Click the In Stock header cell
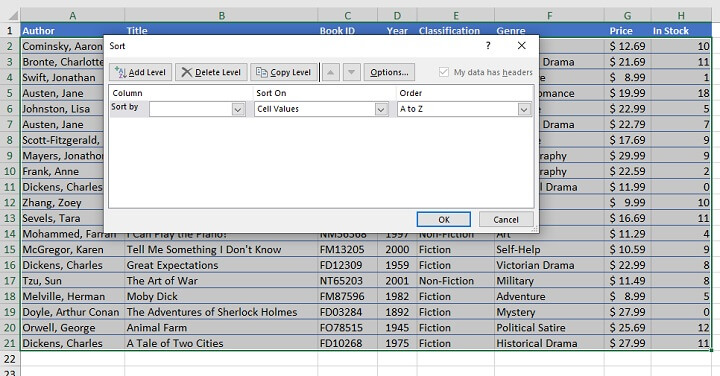This screenshot has width=720, height=376. pos(681,31)
